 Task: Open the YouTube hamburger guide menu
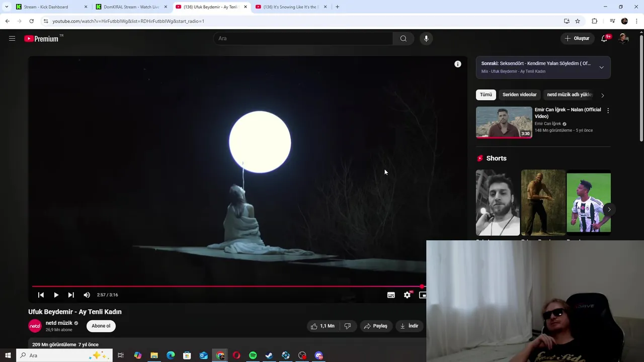[12, 38]
